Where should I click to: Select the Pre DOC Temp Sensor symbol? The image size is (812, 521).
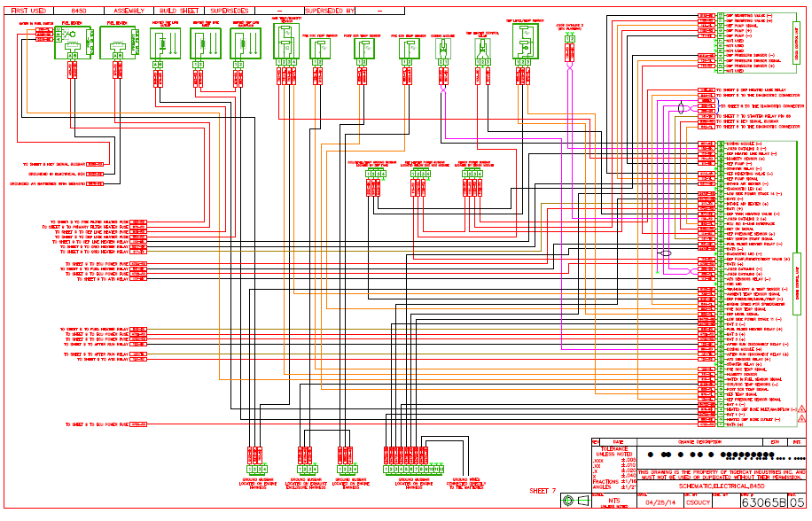click(x=320, y=51)
